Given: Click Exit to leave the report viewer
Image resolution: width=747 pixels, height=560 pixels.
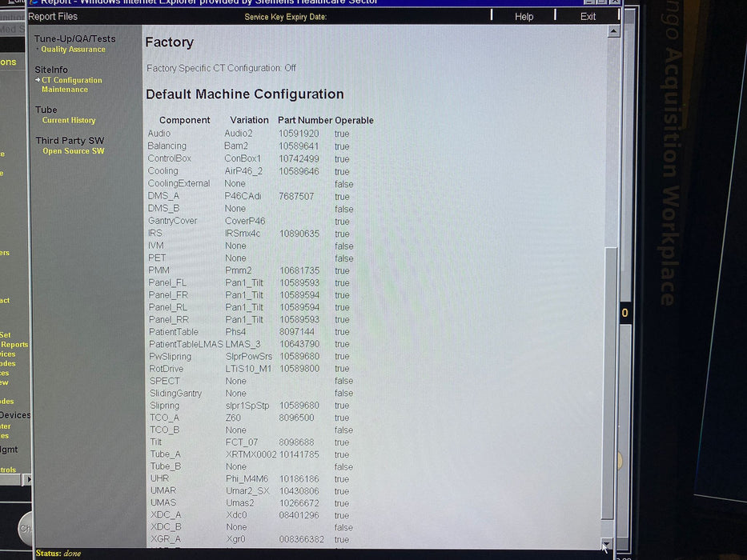Looking at the screenshot, I should point(588,17).
